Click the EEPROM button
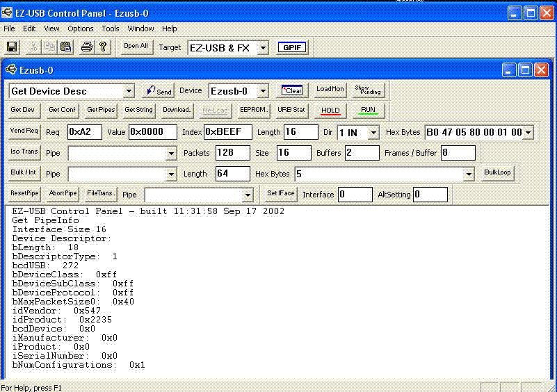Screen dimensions: 557x392 [254, 110]
